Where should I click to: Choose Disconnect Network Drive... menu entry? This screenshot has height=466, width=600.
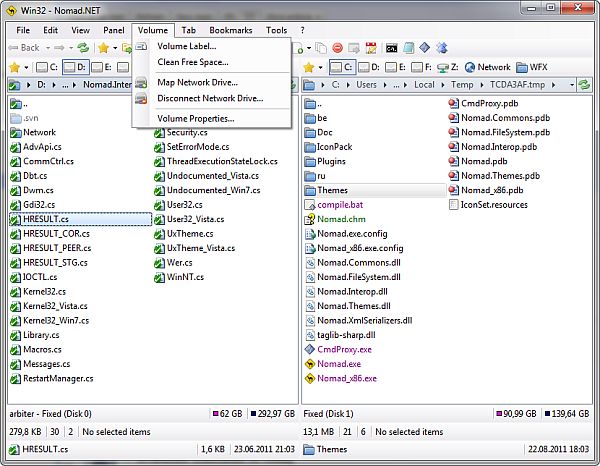[x=210, y=99]
